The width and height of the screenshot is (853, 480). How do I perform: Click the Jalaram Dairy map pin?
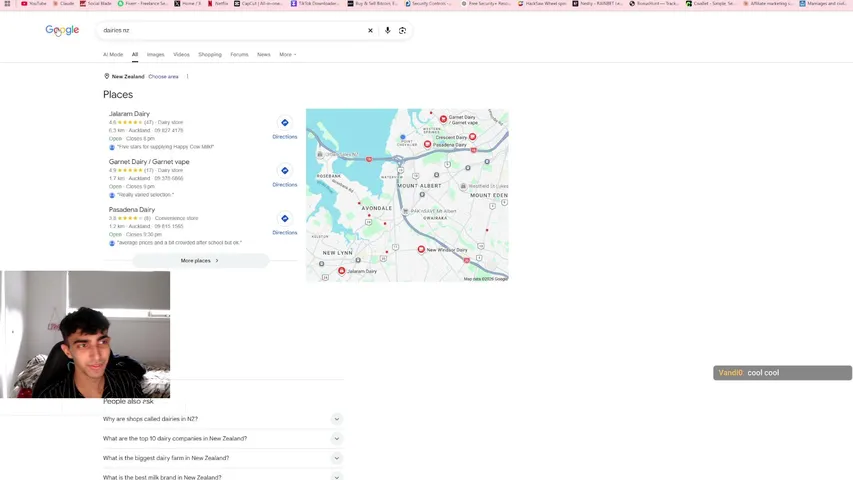point(342,270)
